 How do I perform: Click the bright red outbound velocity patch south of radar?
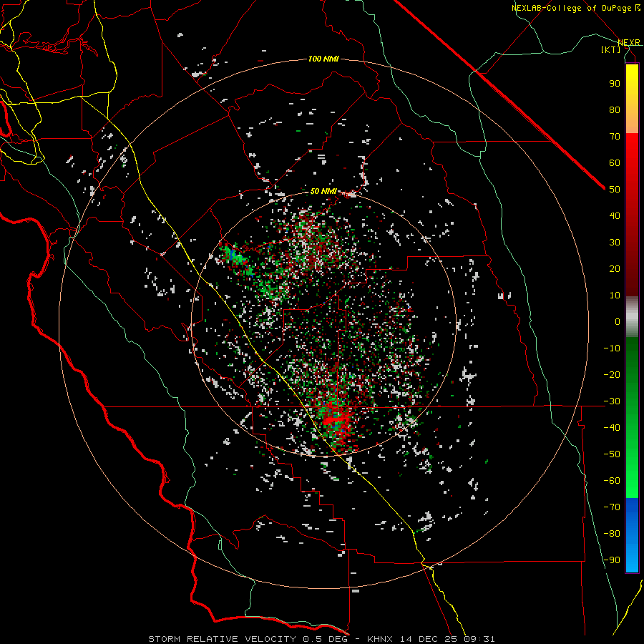[x=337, y=420]
